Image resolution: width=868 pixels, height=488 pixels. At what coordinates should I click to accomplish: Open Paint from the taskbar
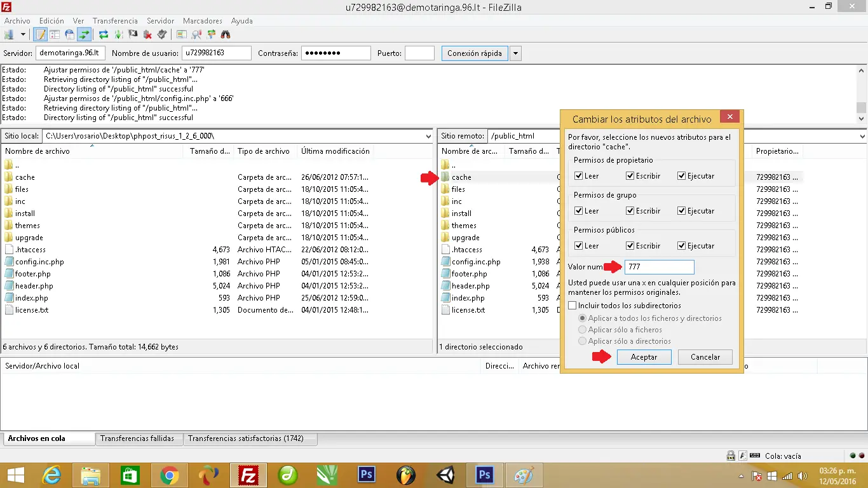click(524, 475)
